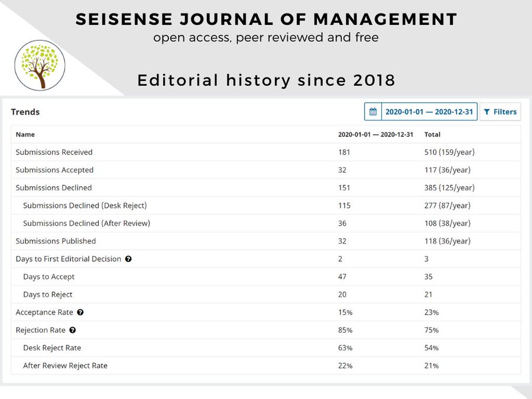Viewport: 532px width, 399px height.
Task: Click total value 277 (87/year)
Action: (x=447, y=205)
